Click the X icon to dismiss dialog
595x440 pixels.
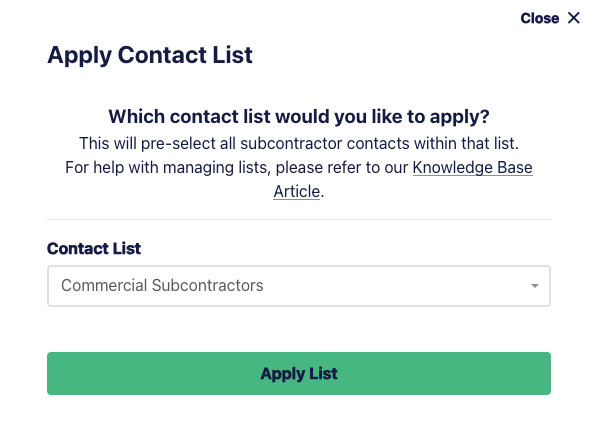(x=573, y=18)
